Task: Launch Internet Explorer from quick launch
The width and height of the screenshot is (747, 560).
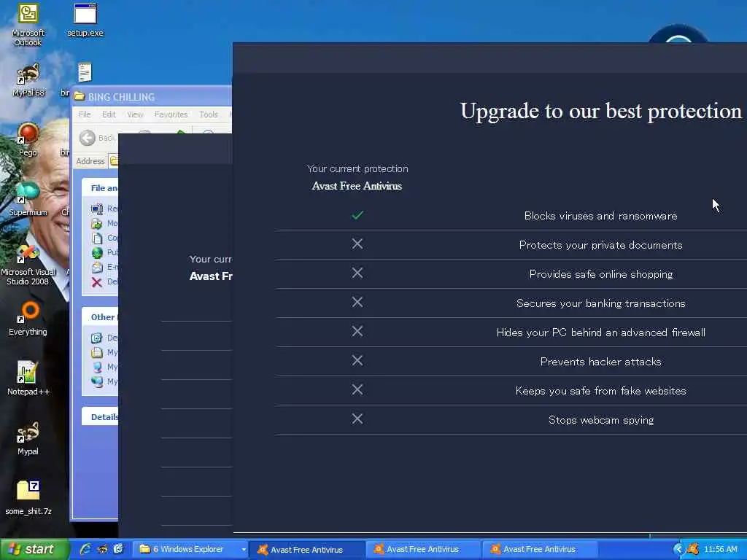Action: [85, 549]
